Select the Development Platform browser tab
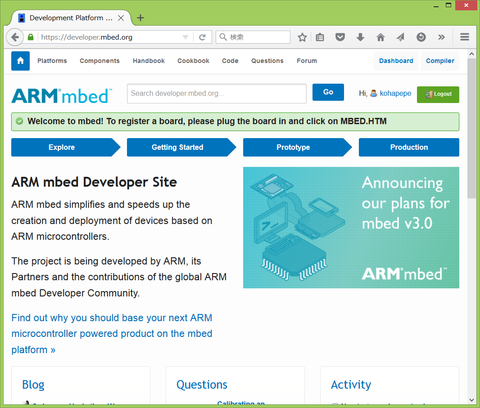The image size is (480, 408). click(x=71, y=18)
